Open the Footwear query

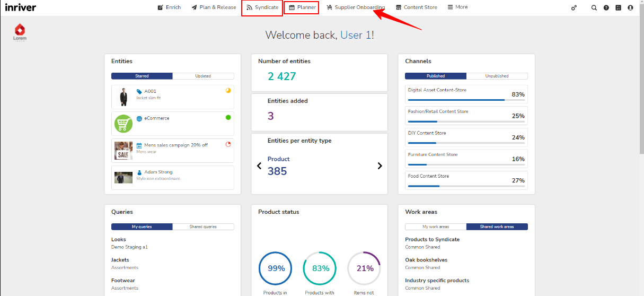click(123, 281)
